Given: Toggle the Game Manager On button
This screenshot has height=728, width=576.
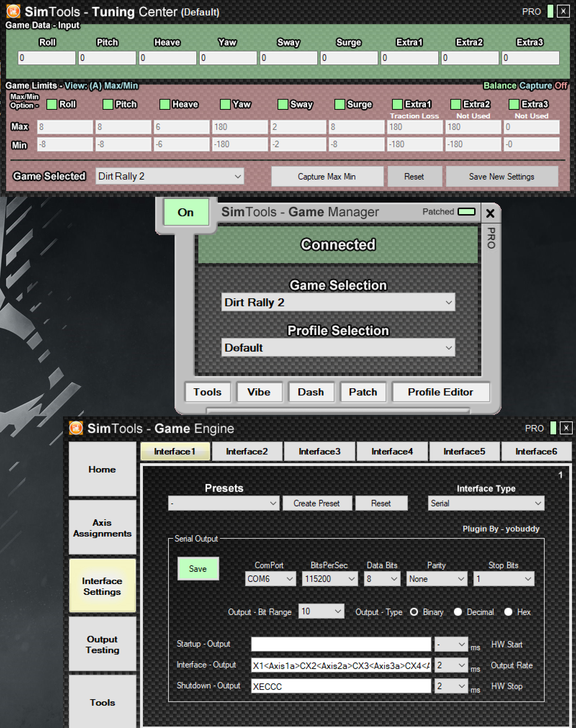Looking at the screenshot, I should point(186,212).
